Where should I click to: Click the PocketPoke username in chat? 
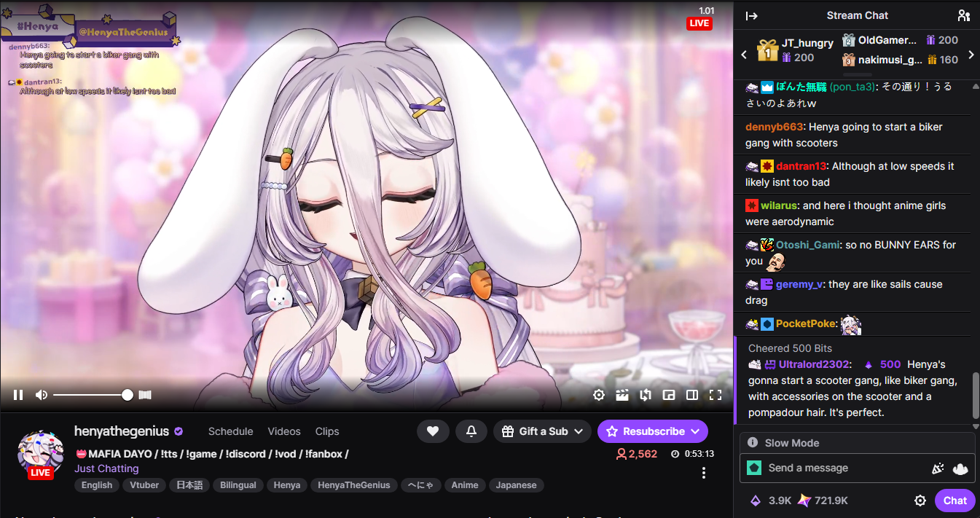[x=806, y=323]
